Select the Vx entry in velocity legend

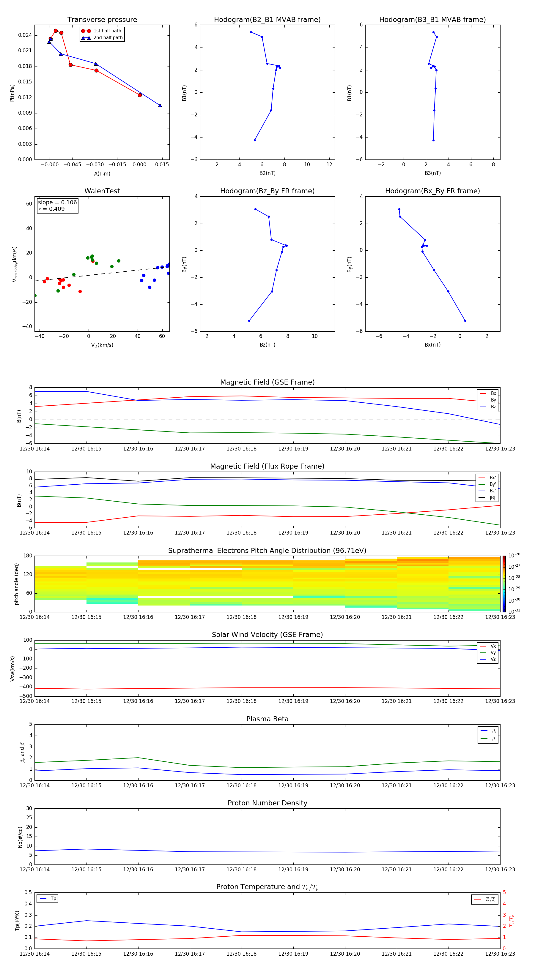[488, 646]
